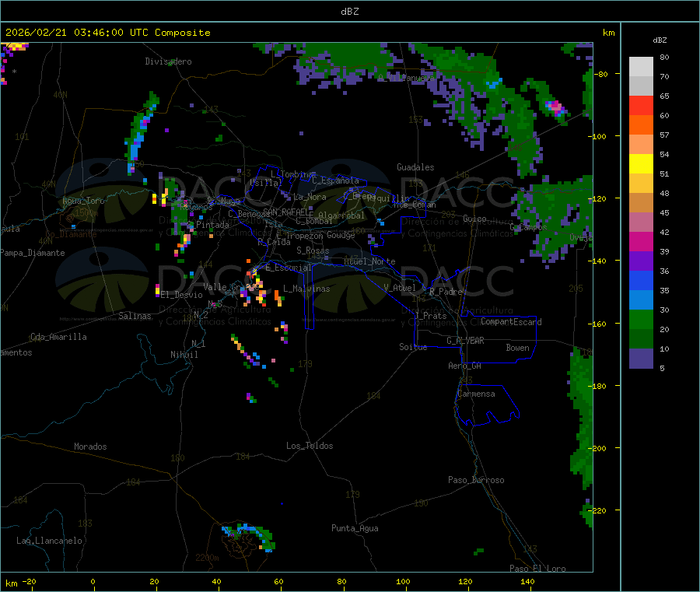Viewport: 700px width, 592px height.
Task: Click the -100 km right axis tick
Action: click(597, 136)
